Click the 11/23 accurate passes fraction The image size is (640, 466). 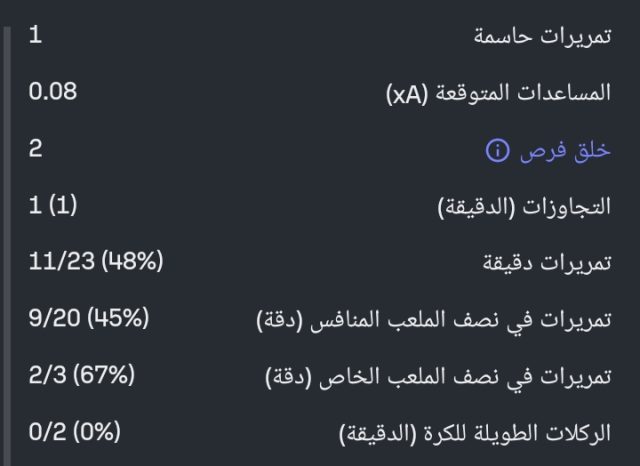61,263
